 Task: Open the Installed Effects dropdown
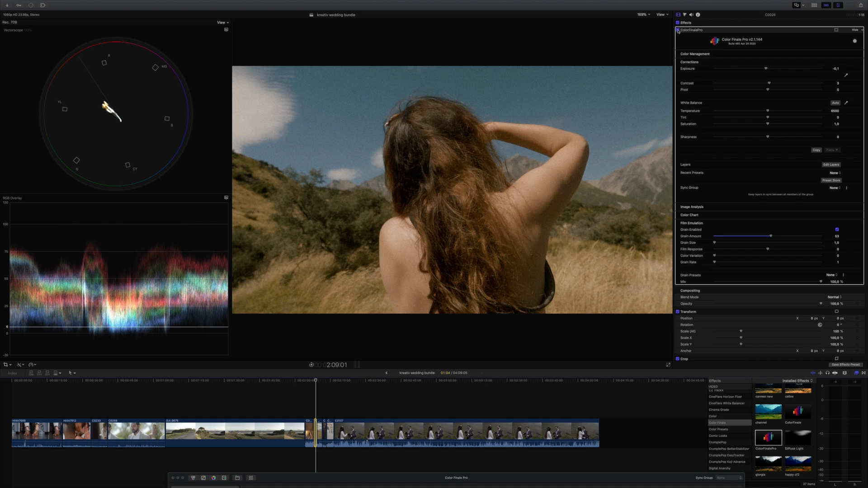[x=797, y=381]
